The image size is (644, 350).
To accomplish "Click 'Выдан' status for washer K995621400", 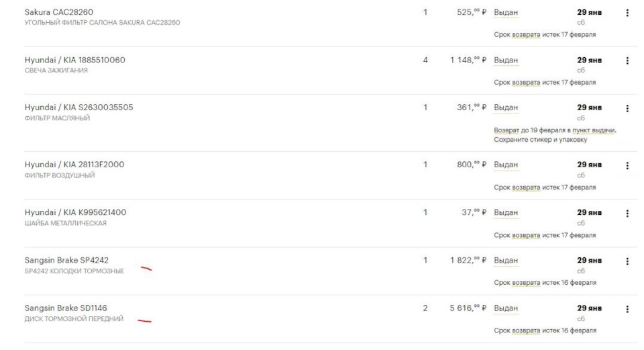I will 506,213.
